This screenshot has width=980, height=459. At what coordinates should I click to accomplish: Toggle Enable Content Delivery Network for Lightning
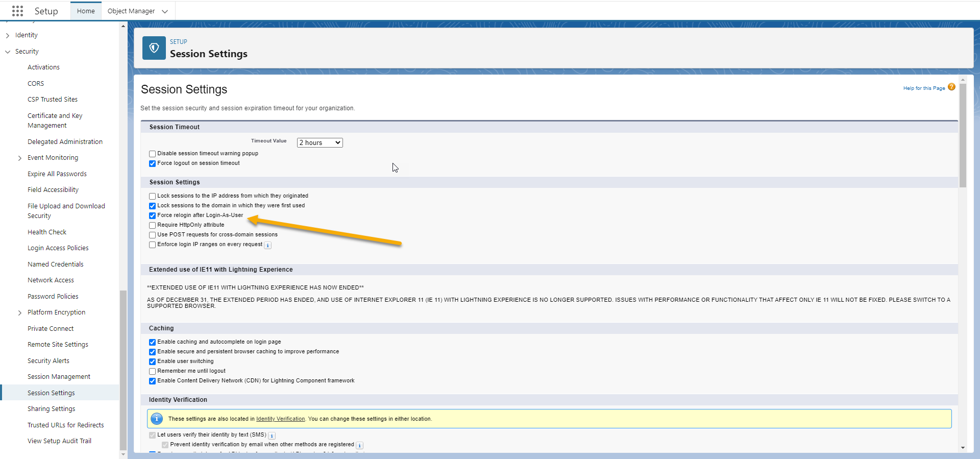tap(152, 381)
